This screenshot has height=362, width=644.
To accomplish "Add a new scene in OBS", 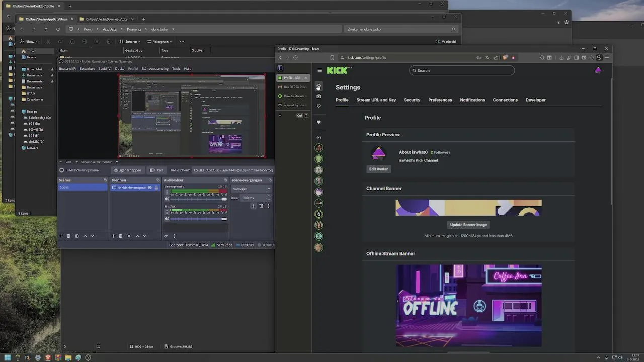I will pos(61,236).
